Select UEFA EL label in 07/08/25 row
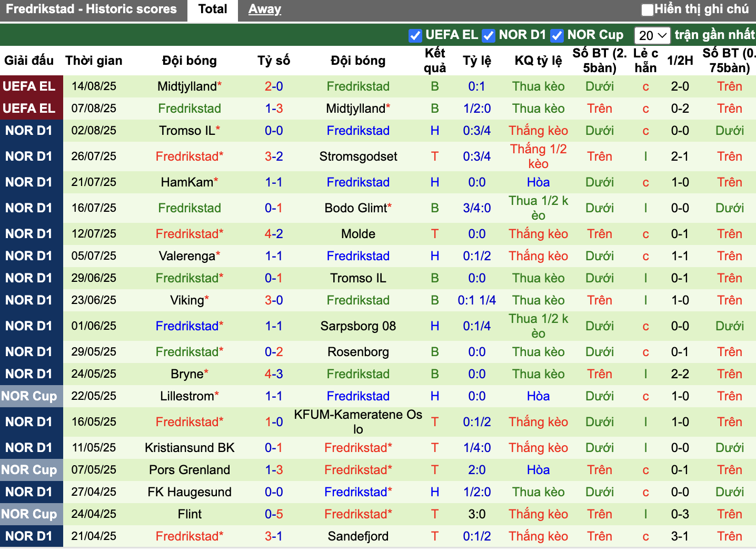 tap(29, 109)
